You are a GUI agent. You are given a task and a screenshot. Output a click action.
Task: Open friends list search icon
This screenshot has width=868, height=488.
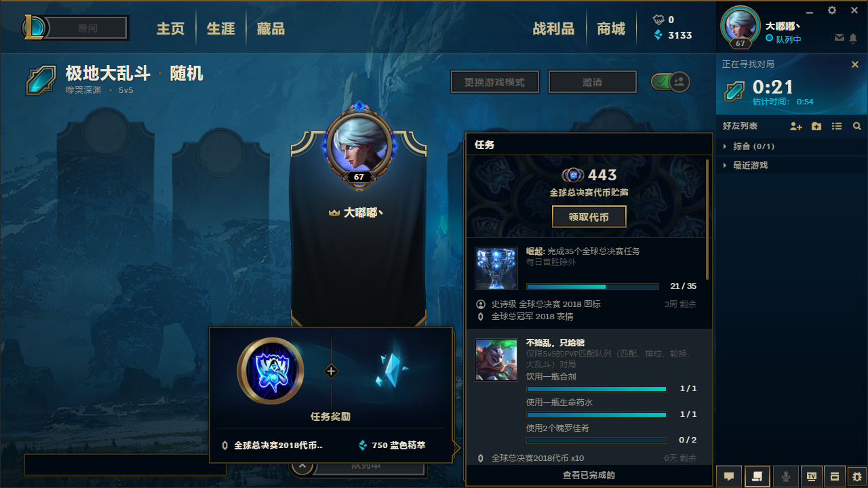coord(857,126)
